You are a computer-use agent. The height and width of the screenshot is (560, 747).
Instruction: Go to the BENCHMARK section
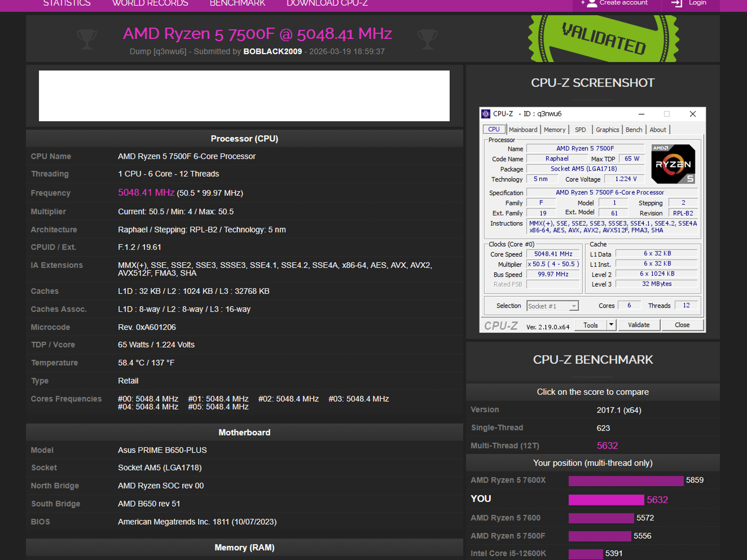pos(237,3)
